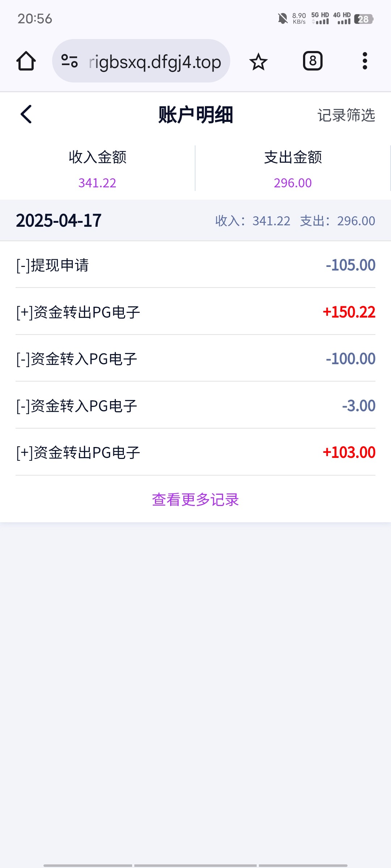Image resolution: width=391 pixels, height=868 pixels.
Task: Open the -100.00 资金转入PG电子 entry
Action: [195, 359]
